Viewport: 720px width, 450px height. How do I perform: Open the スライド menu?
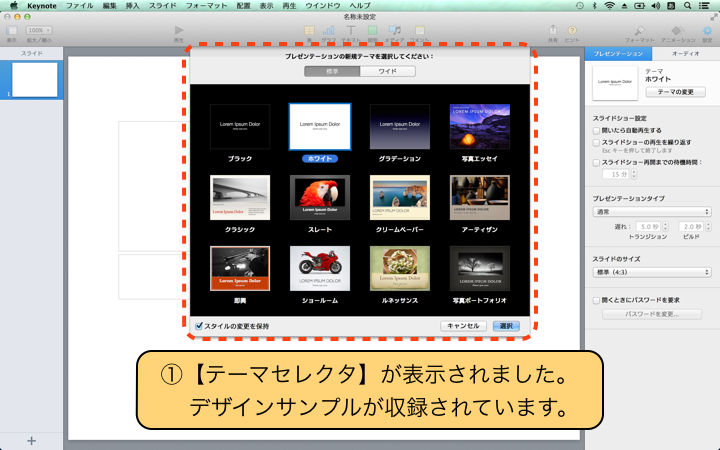(x=163, y=6)
